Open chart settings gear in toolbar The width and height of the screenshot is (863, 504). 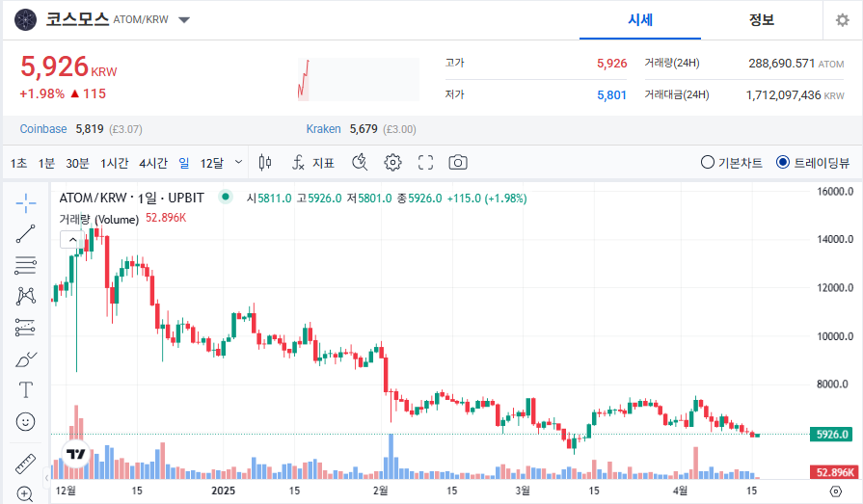tap(392, 162)
